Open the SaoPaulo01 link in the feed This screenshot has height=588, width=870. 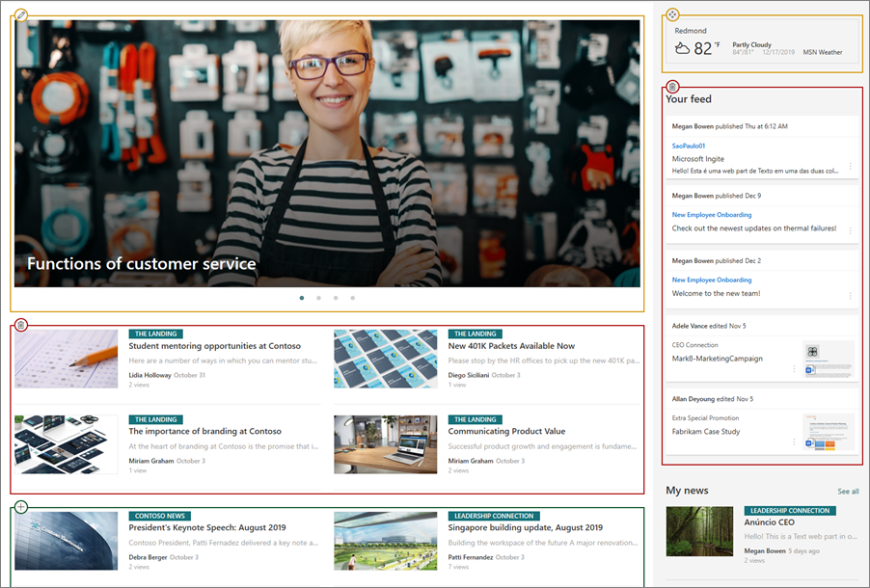[689, 146]
